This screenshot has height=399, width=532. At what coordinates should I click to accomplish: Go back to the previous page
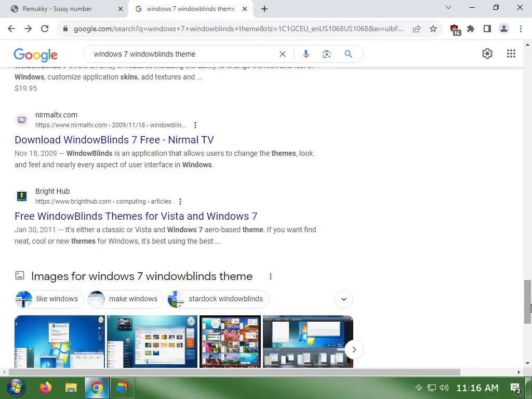11,29
